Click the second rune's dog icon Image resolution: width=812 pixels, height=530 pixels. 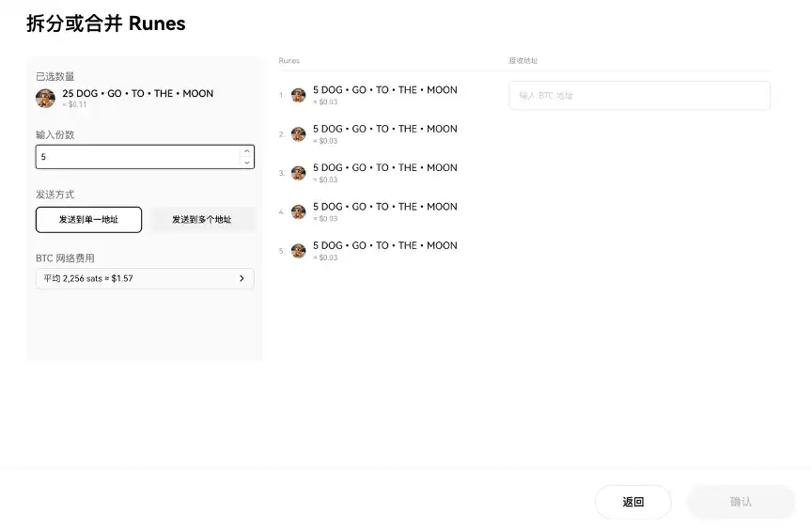299,134
